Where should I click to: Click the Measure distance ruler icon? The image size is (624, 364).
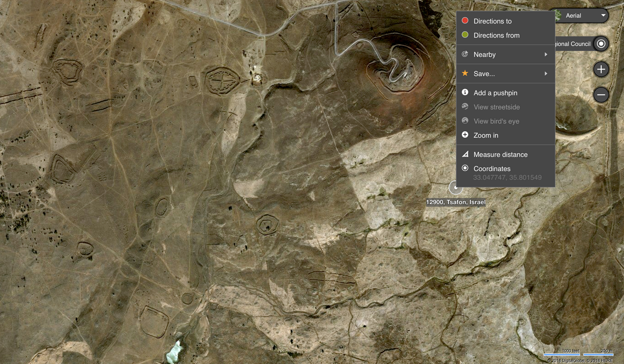pyautogui.click(x=465, y=154)
